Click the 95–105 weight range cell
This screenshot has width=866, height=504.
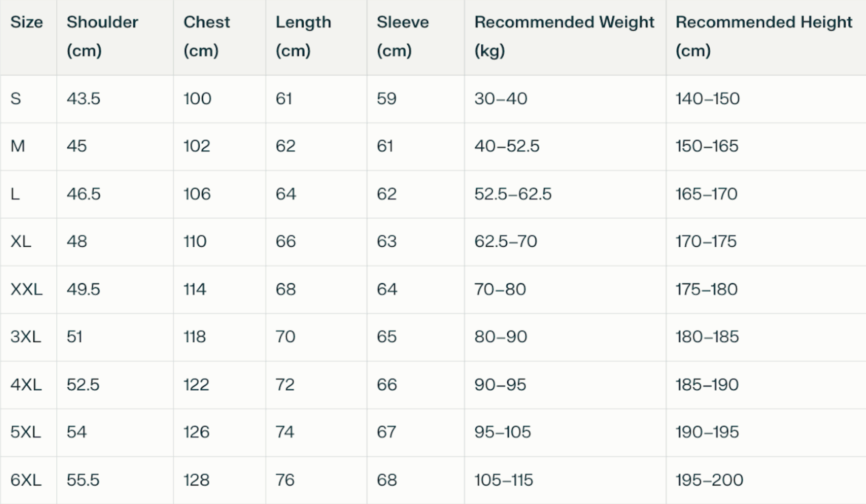pos(503,432)
